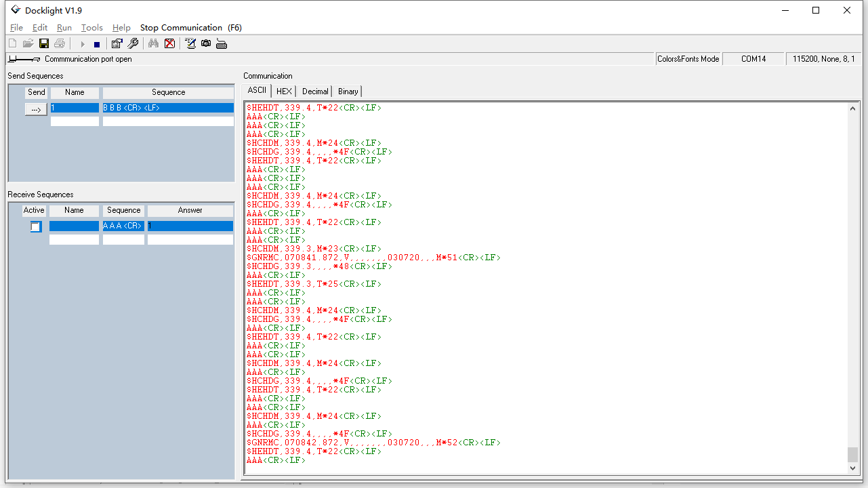Screen dimensions: 868x488
Task: Click the Find binoculars icon
Action: (154, 44)
